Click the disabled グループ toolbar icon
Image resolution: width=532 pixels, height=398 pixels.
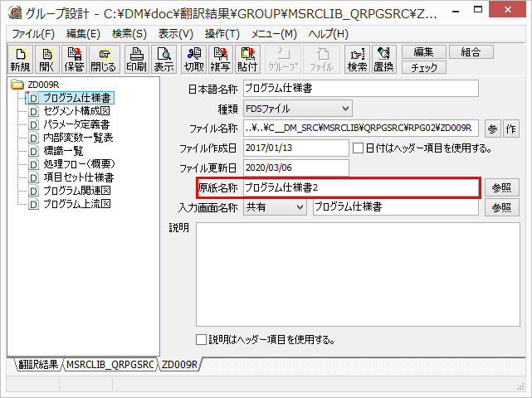click(x=283, y=60)
